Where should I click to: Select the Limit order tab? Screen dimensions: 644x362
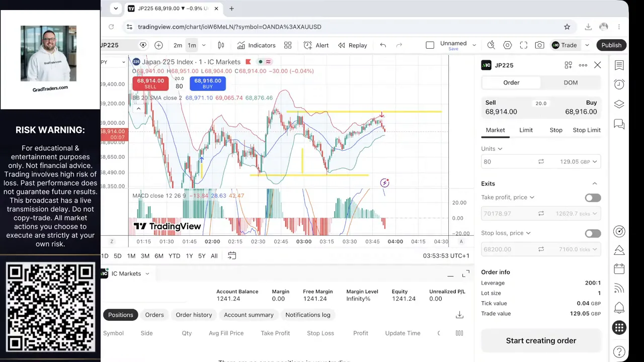coord(526,130)
